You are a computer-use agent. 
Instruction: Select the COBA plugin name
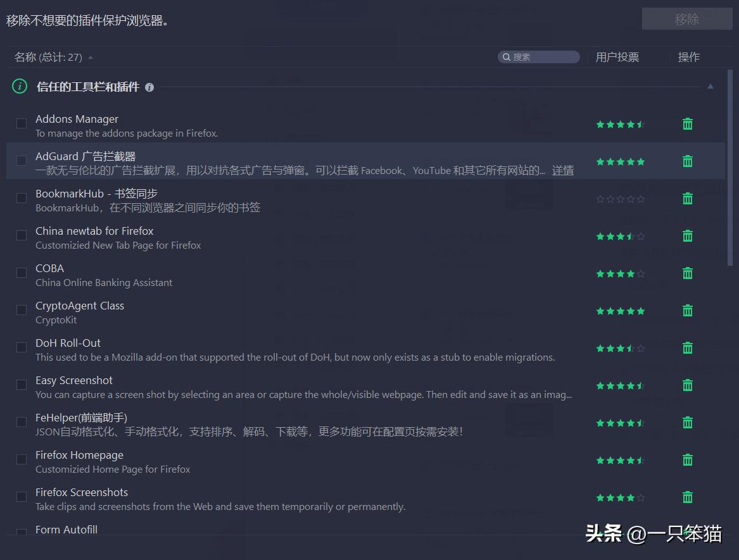pos(49,268)
